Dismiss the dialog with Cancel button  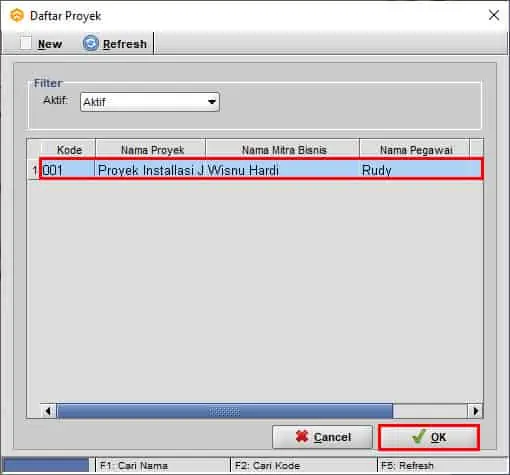pos(322,437)
